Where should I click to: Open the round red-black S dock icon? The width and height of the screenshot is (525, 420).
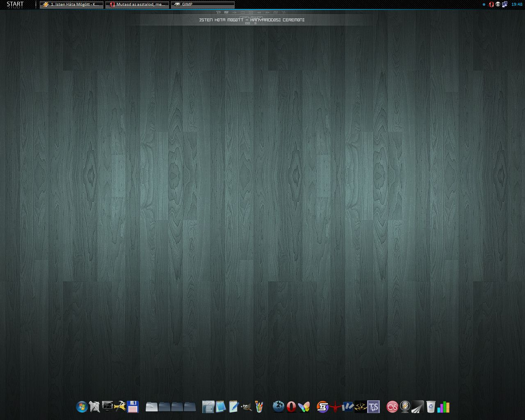pyautogui.click(x=323, y=407)
